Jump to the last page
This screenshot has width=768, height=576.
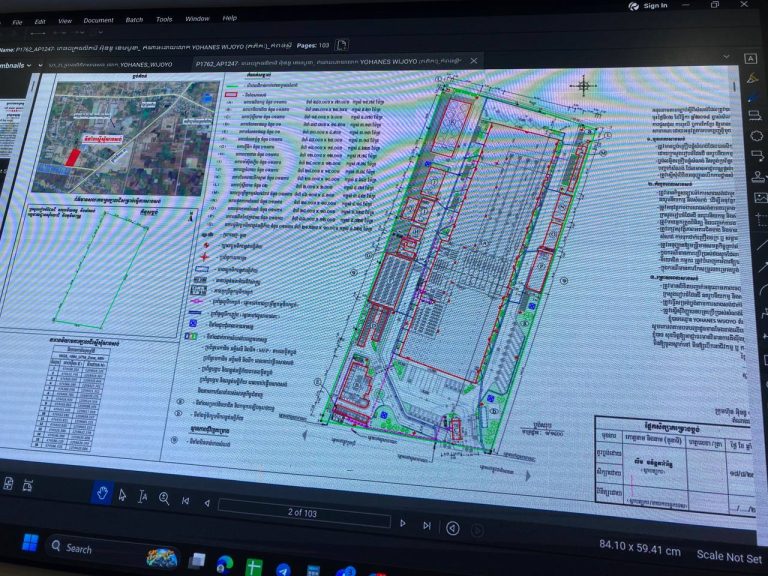427,525
